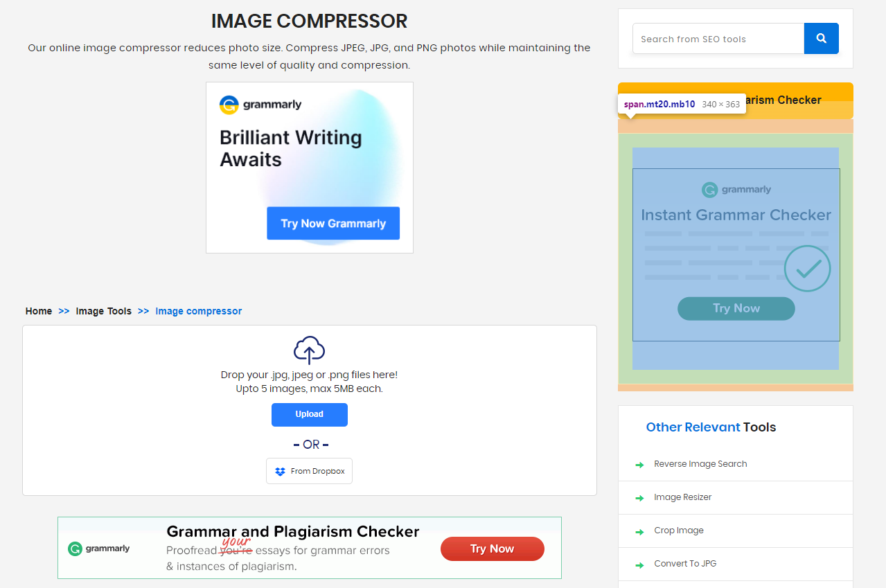Choose the From Dropbox button
The image size is (886, 588).
point(309,471)
